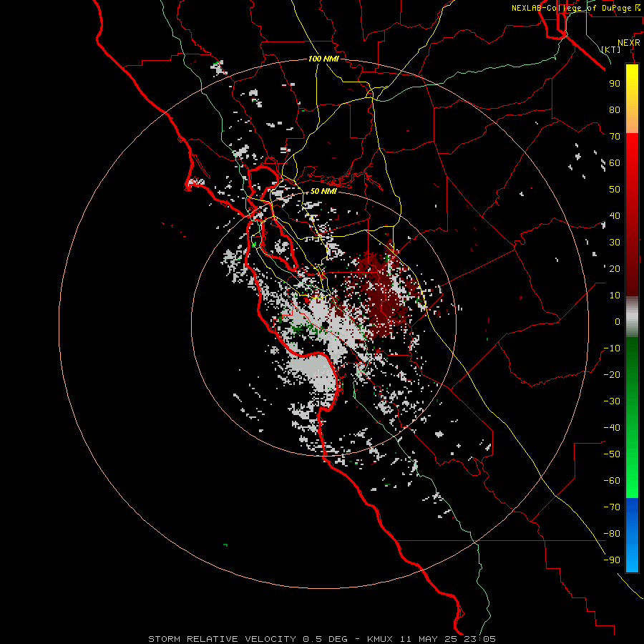The height and width of the screenshot is (644, 644).
Task: Click the "11 MAY 25" date in footer
Action: [428, 639]
